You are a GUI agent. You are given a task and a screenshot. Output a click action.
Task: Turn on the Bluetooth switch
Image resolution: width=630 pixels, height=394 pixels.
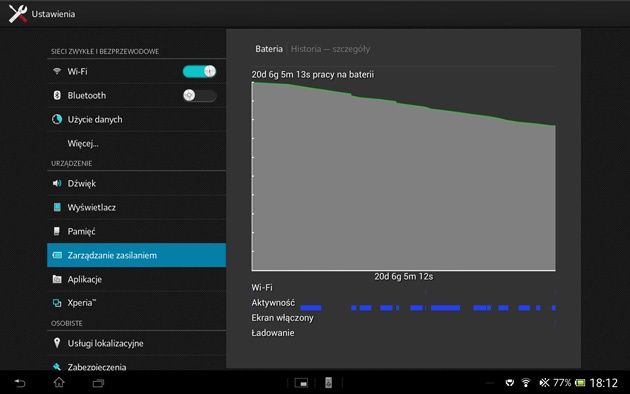(199, 96)
